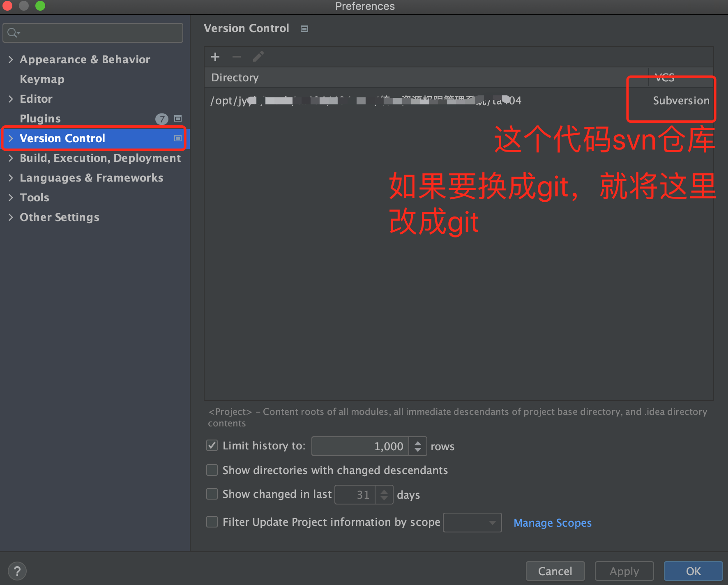This screenshot has height=585, width=728.
Task: Open help via the question mark icon
Action: click(17, 571)
